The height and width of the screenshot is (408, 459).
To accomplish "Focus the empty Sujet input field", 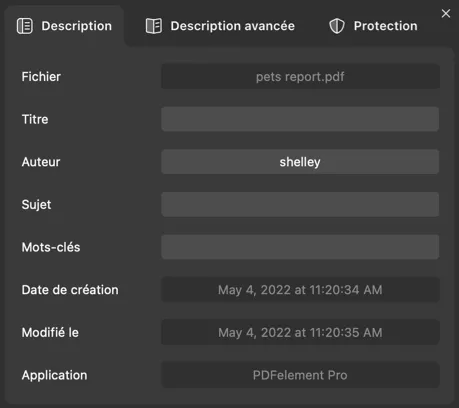I will coord(300,204).
